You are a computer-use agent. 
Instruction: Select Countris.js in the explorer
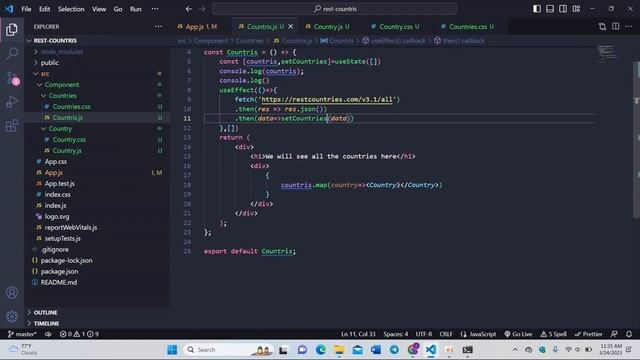pyautogui.click(x=97, y=118)
